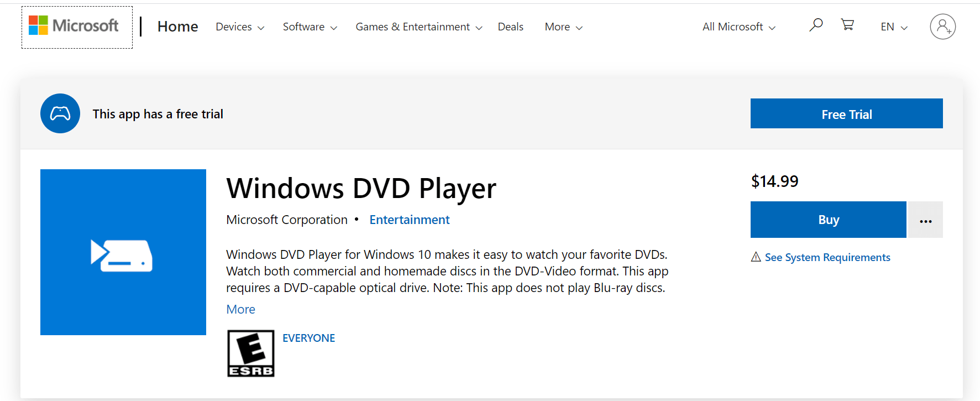Expand the Devices menu
The height and width of the screenshot is (401, 980).
click(x=240, y=27)
